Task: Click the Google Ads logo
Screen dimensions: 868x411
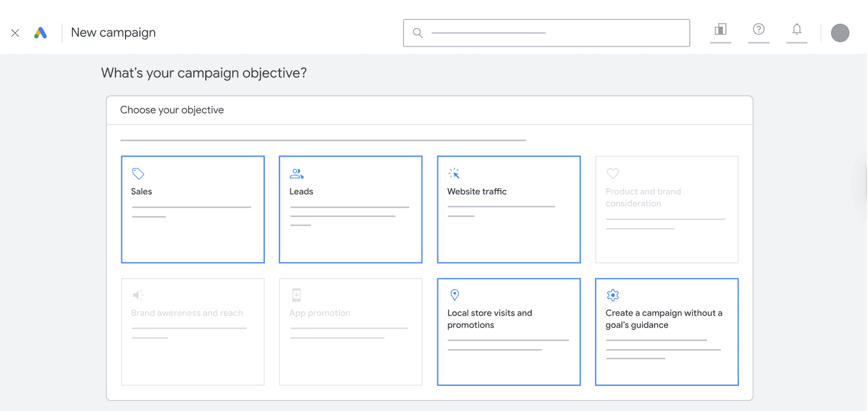Action: point(40,33)
